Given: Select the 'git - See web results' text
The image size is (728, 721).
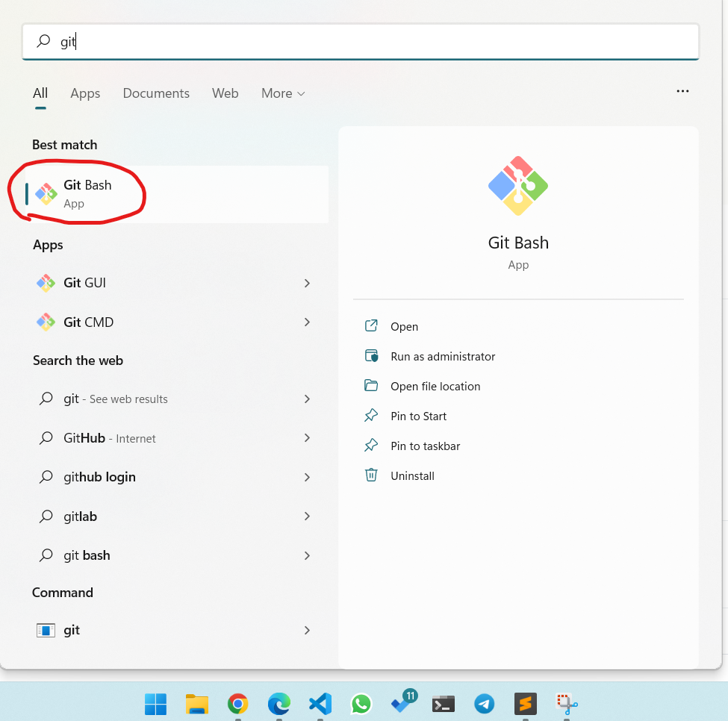Looking at the screenshot, I should [x=116, y=399].
